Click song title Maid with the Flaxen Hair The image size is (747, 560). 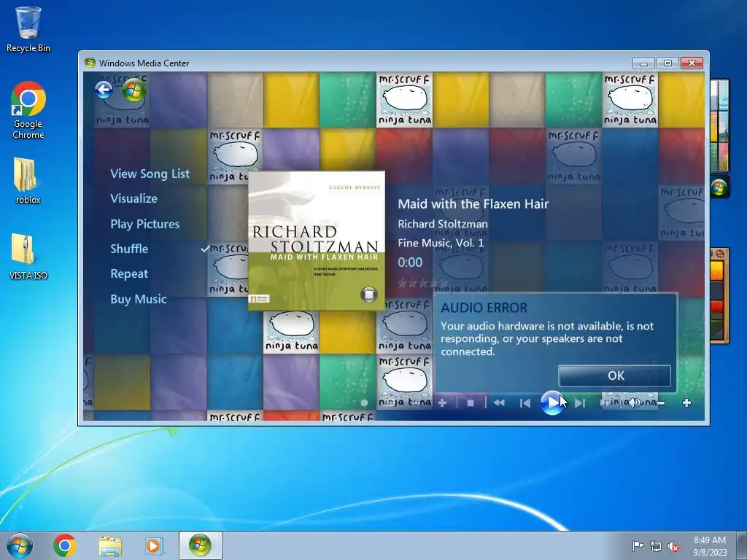coord(473,204)
